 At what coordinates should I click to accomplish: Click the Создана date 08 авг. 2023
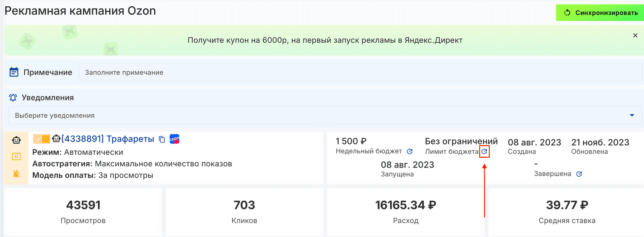(535, 142)
